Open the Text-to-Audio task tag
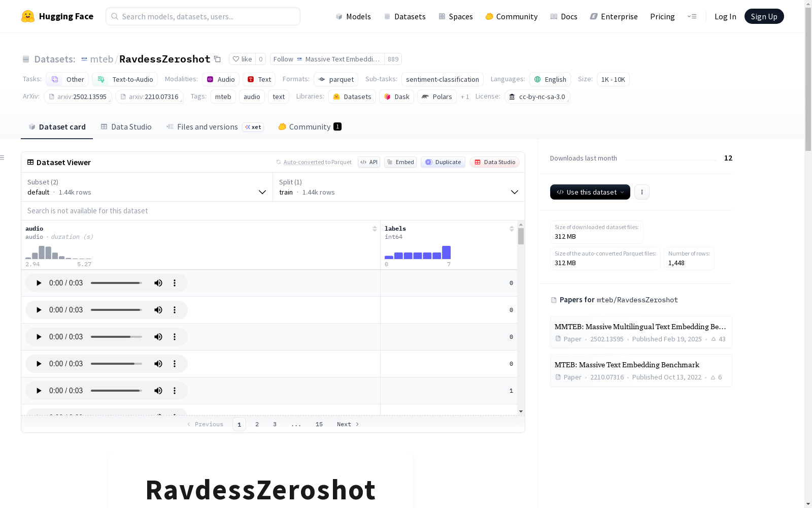812x508 pixels. point(125,79)
